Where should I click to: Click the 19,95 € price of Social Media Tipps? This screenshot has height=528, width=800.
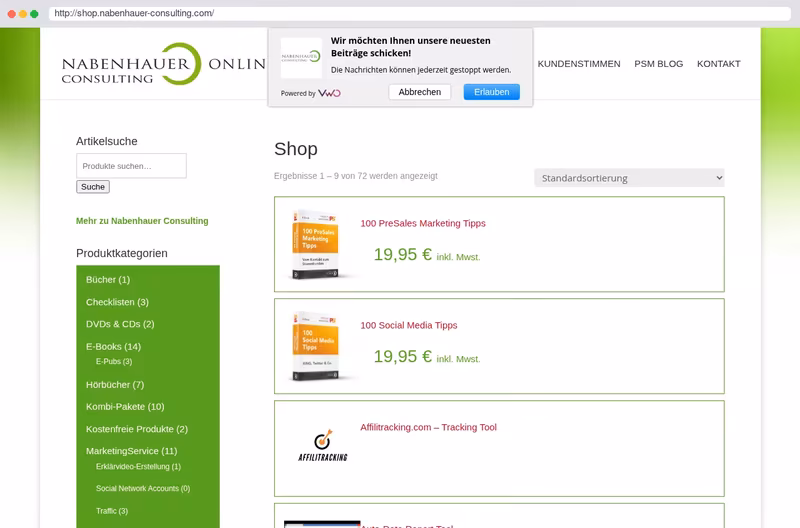click(403, 356)
